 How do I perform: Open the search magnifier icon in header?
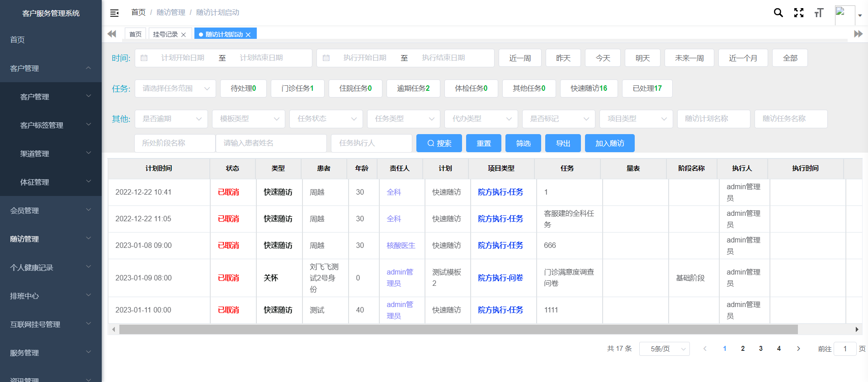(x=778, y=13)
